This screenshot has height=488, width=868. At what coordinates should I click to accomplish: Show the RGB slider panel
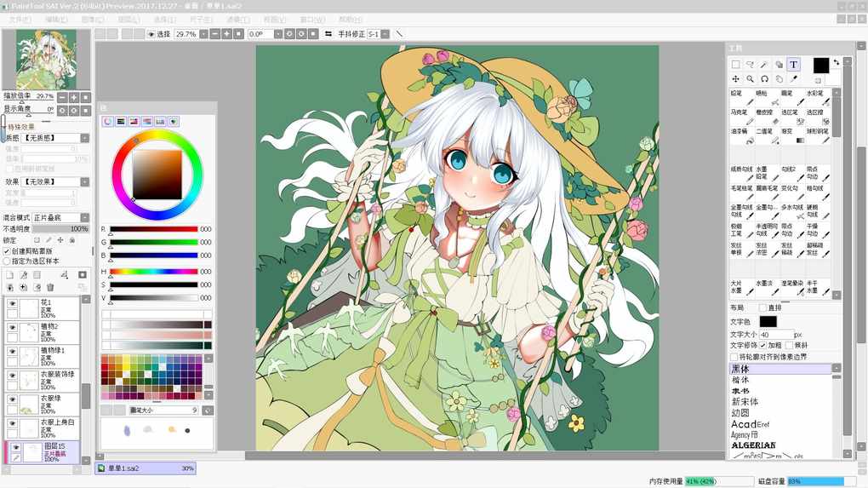pos(121,121)
